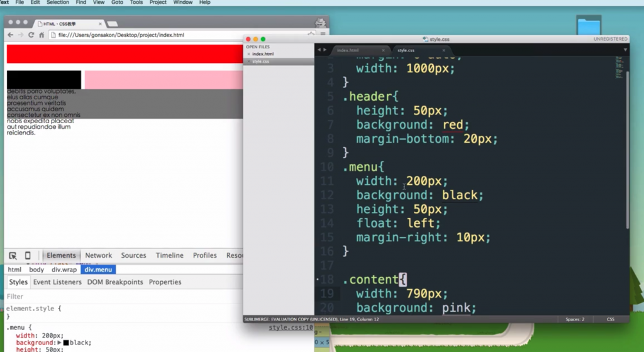The width and height of the screenshot is (644, 352).
Task: Open the Styles pane tab
Action: pyautogui.click(x=18, y=282)
